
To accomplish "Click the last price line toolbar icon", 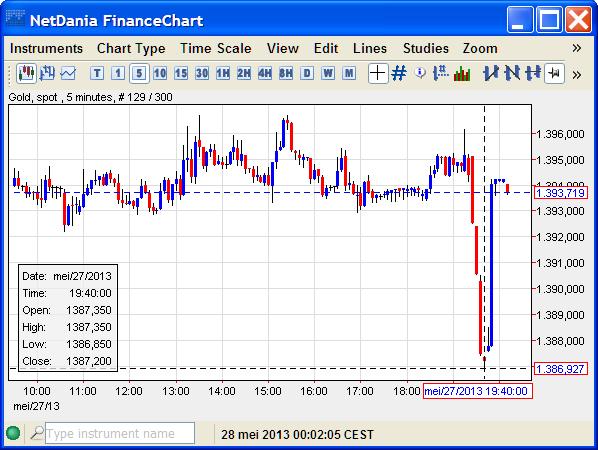I will click(x=555, y=73).
